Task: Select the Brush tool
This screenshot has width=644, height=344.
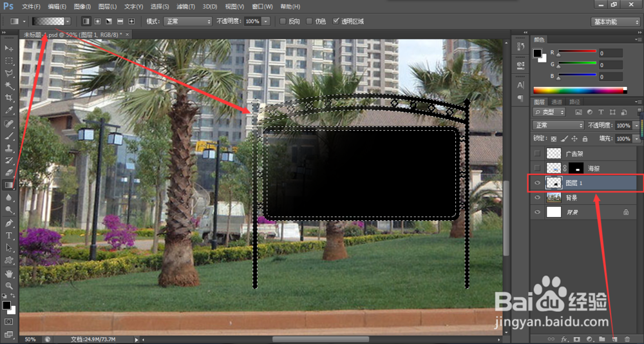Action: pos(8,136)
